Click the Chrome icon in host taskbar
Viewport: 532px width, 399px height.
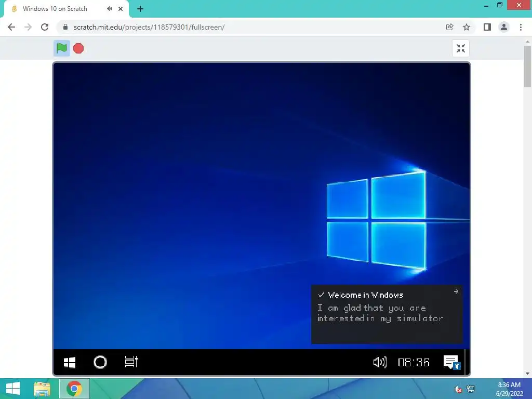click(x=74, y=389)
